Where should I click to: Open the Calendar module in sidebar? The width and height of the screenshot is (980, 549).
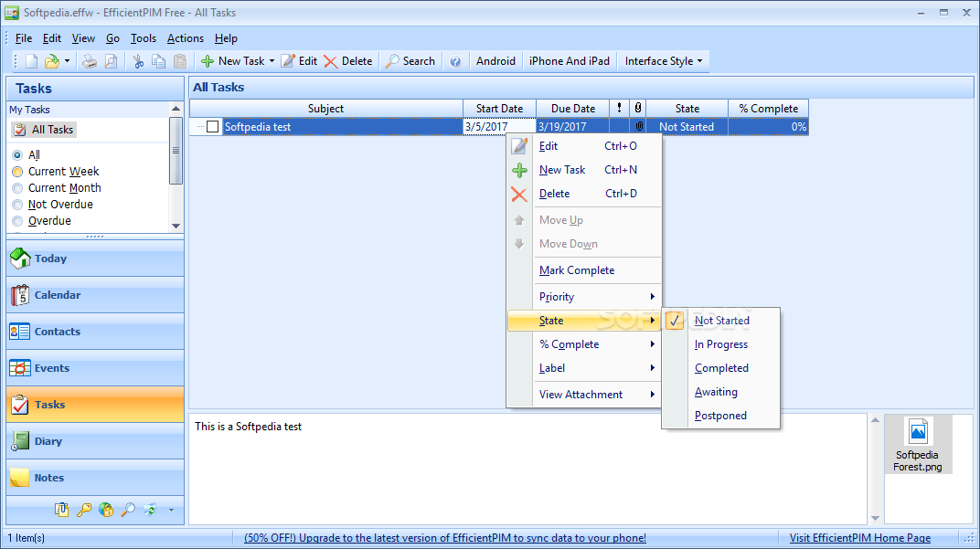tap(95, 295)
